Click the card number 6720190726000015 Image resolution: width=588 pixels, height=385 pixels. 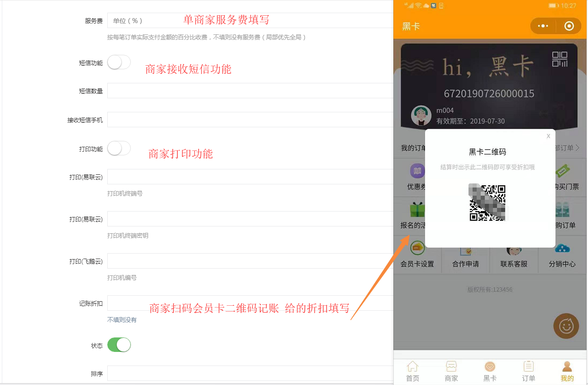[489, 94]
